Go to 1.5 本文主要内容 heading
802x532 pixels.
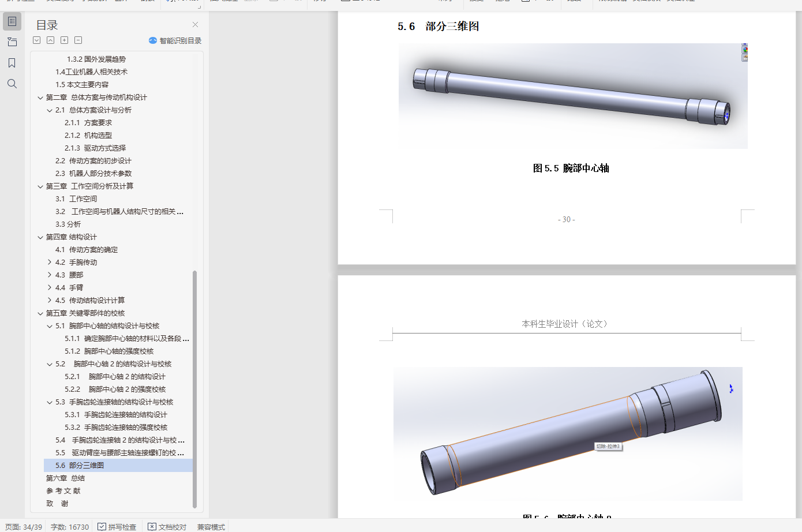[x=82, y=85]
